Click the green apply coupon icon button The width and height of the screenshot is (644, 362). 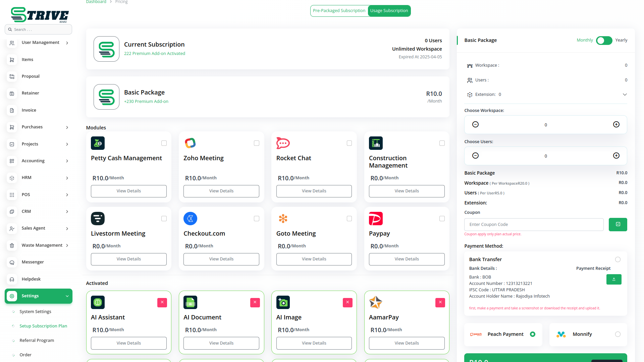(618, 224)
